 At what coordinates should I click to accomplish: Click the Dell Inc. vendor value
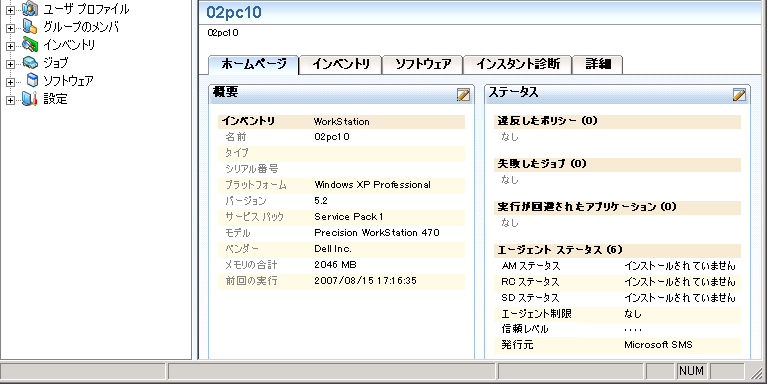coord(333,248)
